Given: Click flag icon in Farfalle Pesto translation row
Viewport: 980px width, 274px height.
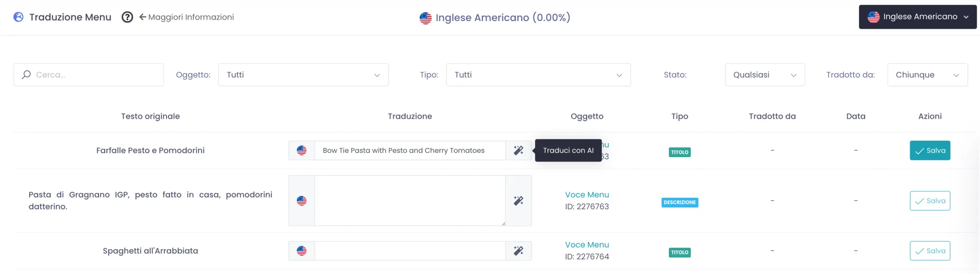Looking at the screenshot, I should pos(301,150).
